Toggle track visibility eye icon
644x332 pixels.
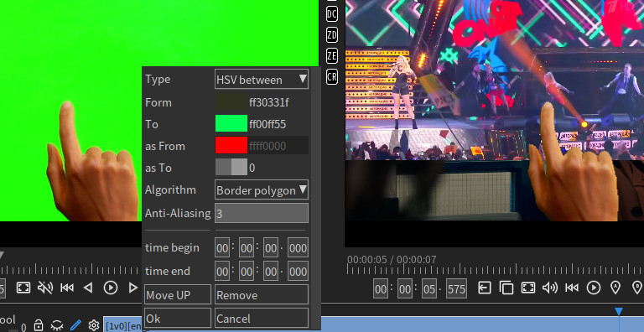pyautogui.click(x=57, y=326)
